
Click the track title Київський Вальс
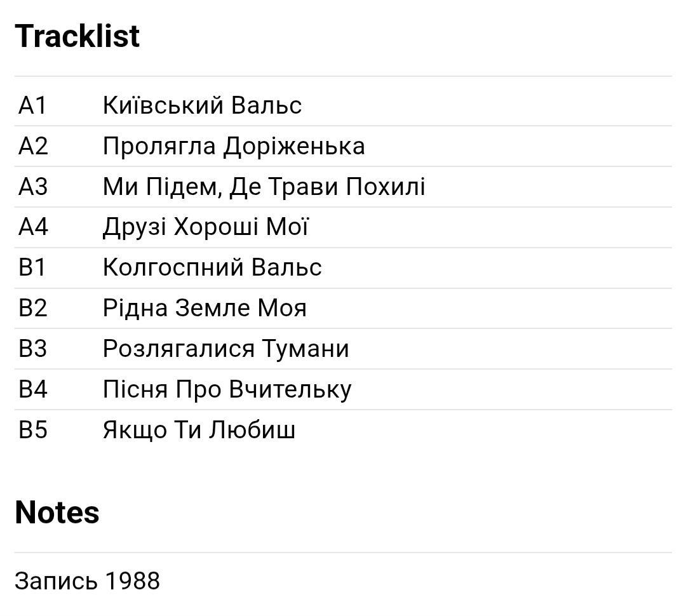(x=202, y=105)
